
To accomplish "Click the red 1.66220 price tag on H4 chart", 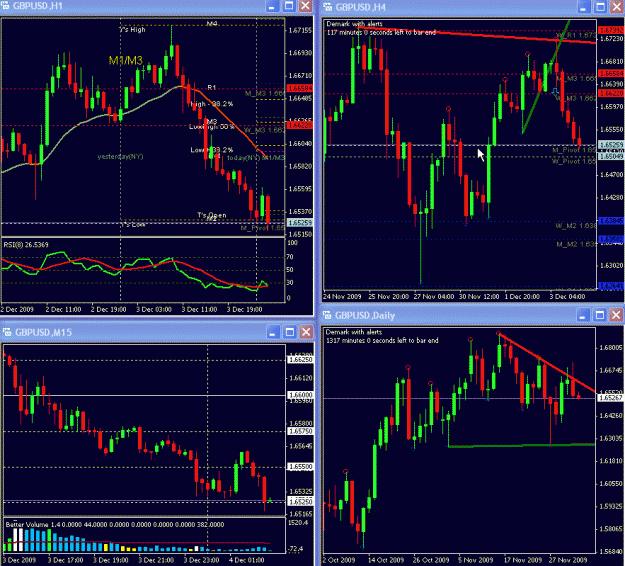I will [611, 93].
